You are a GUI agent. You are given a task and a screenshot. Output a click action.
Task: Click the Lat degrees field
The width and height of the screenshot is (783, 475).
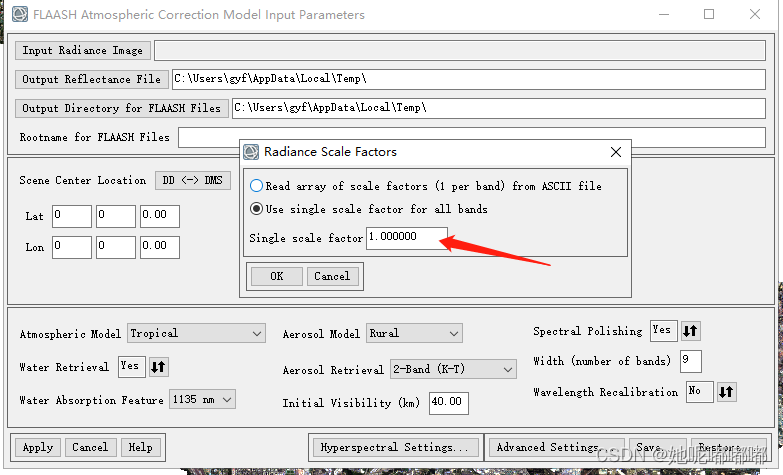[x=72, y=216]
